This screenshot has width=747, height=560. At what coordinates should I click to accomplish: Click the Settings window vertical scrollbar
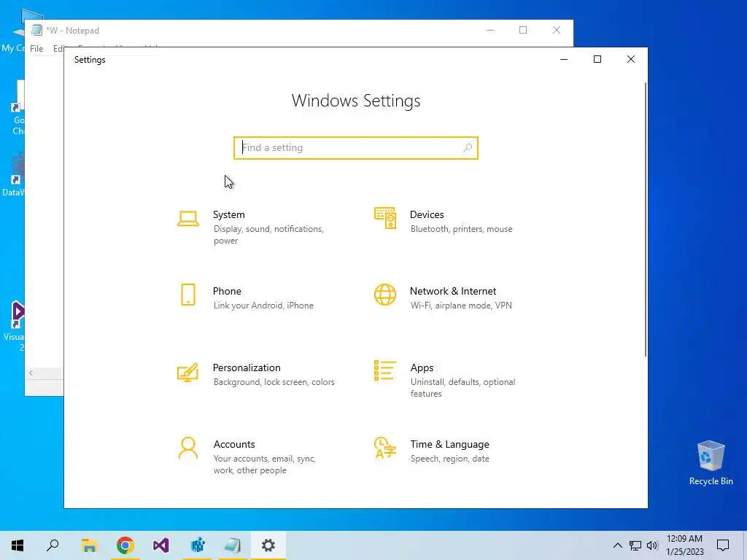pyautogui.click(x=646, y=219)
